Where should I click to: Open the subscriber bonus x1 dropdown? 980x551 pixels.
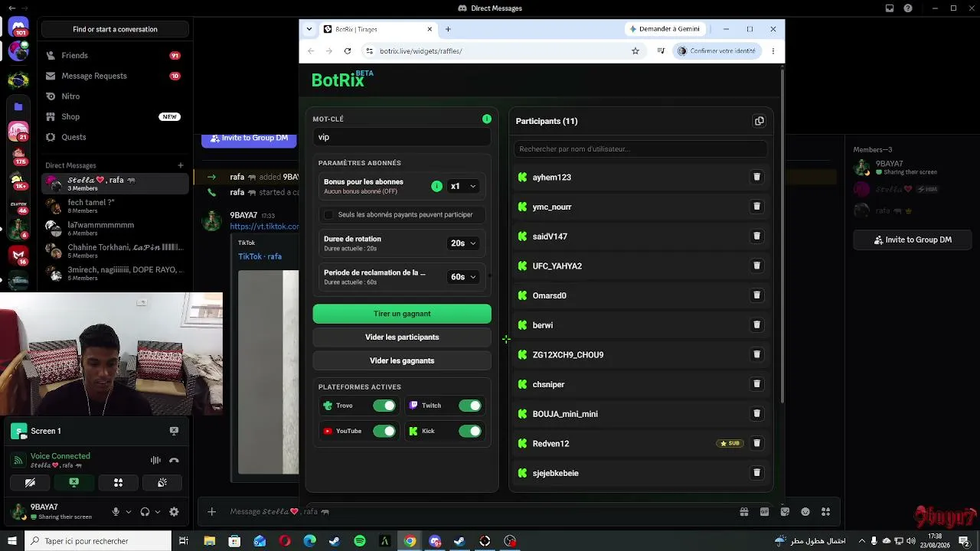[x=463, y=186]
